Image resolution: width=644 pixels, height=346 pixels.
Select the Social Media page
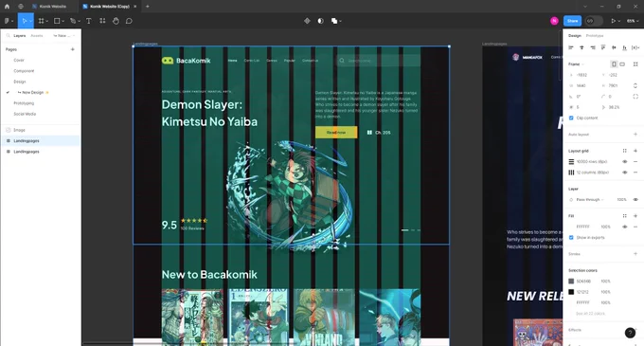click(x=25, y=114)
